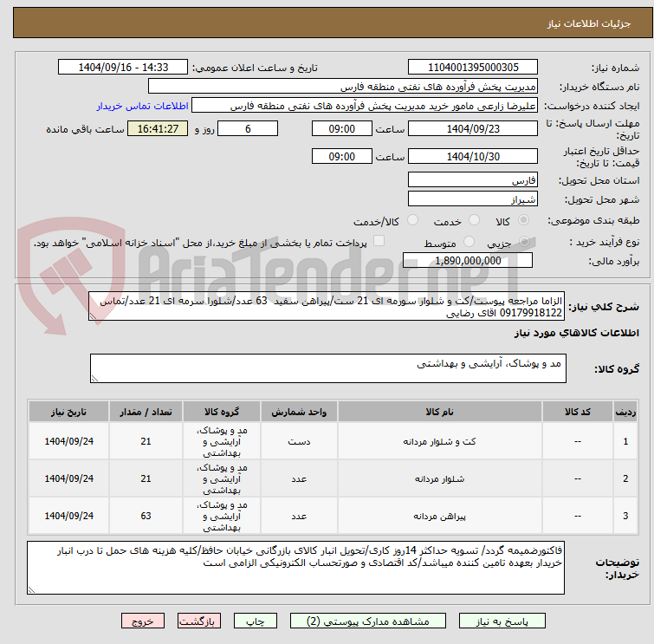This screenshot has height=644, width=654.
Task: Click the کد کالا column header
Action: [x=577, y=412]
